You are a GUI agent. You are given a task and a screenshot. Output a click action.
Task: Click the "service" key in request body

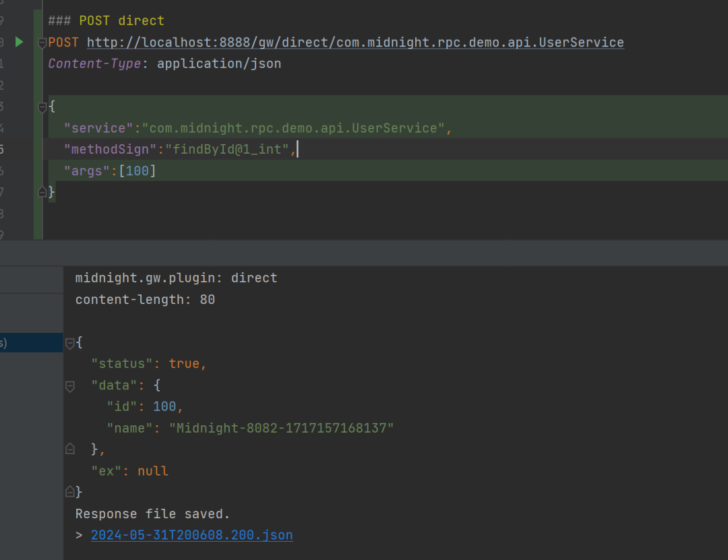coord(98,128)
